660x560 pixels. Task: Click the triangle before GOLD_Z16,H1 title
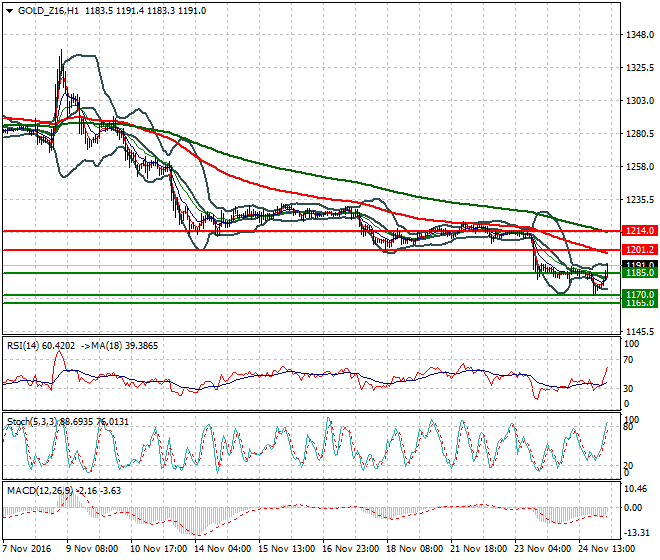9,11
